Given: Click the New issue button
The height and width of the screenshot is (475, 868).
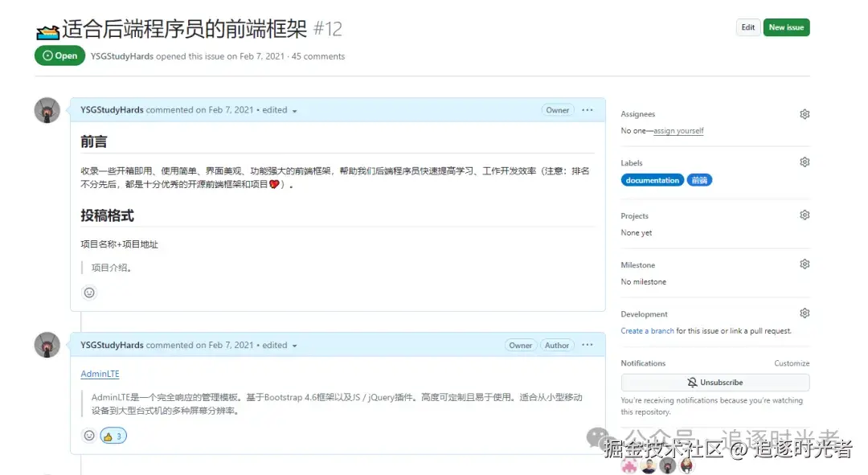Looking at the screenshot, I should 786,27.
